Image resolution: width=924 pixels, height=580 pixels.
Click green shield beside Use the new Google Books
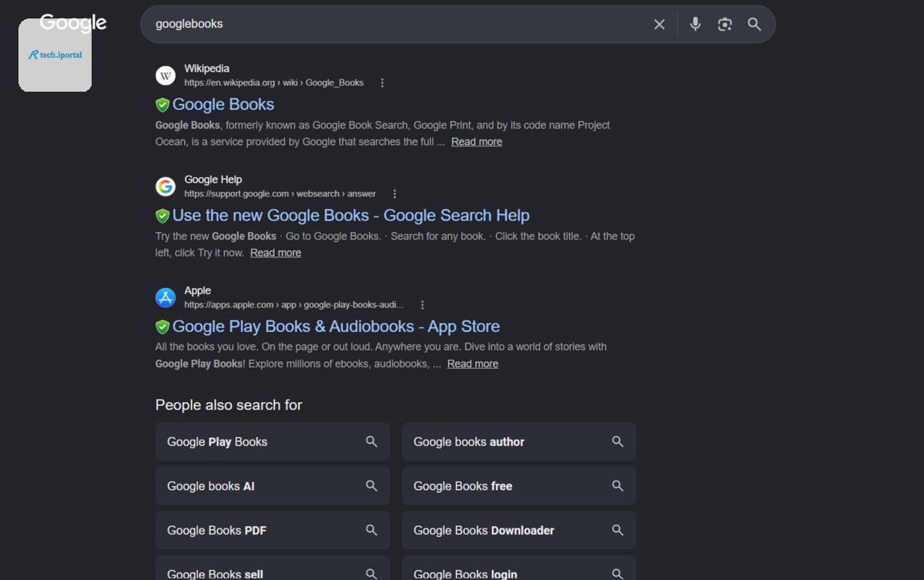(x=162, y=216)
